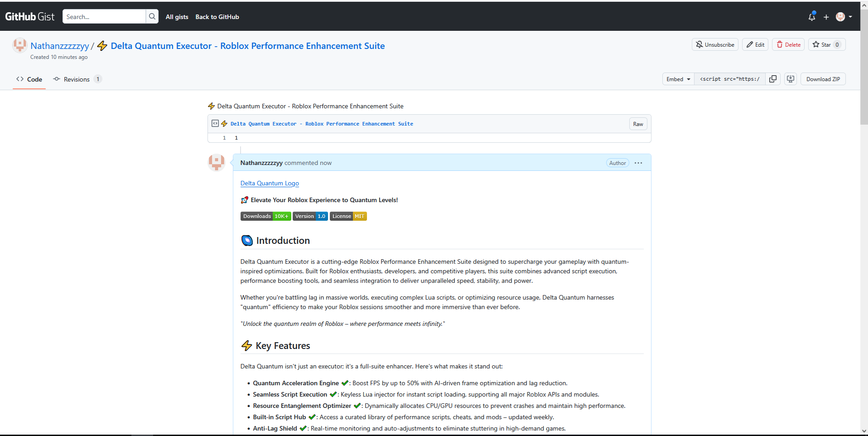Image resolution: width=868 pixels, height=436 pixels.
Task: Unsubscribe from this gist's notifications
Action: pos(715,44)
